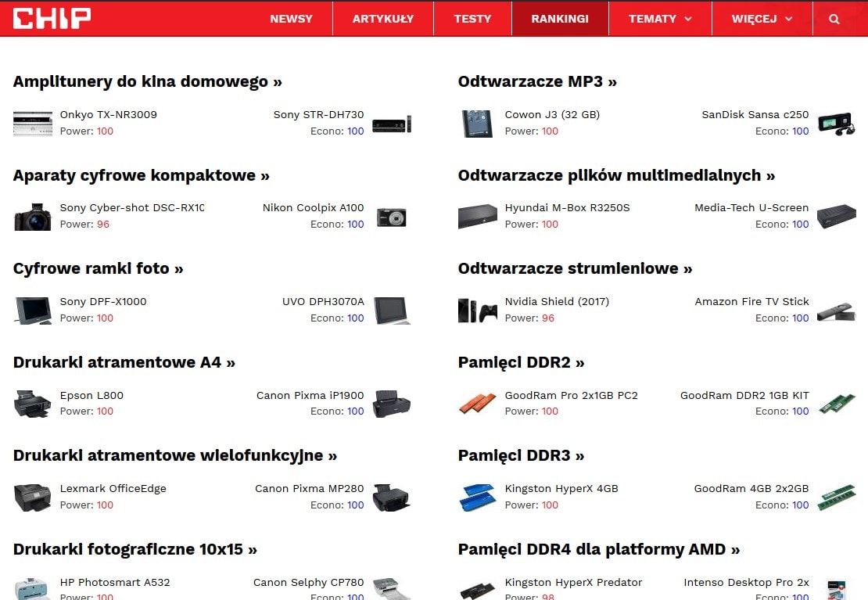Open Odtwarzacze plików multimedialnych ranking
Viewport: 868px width, 600px height.
click(616, 176)
